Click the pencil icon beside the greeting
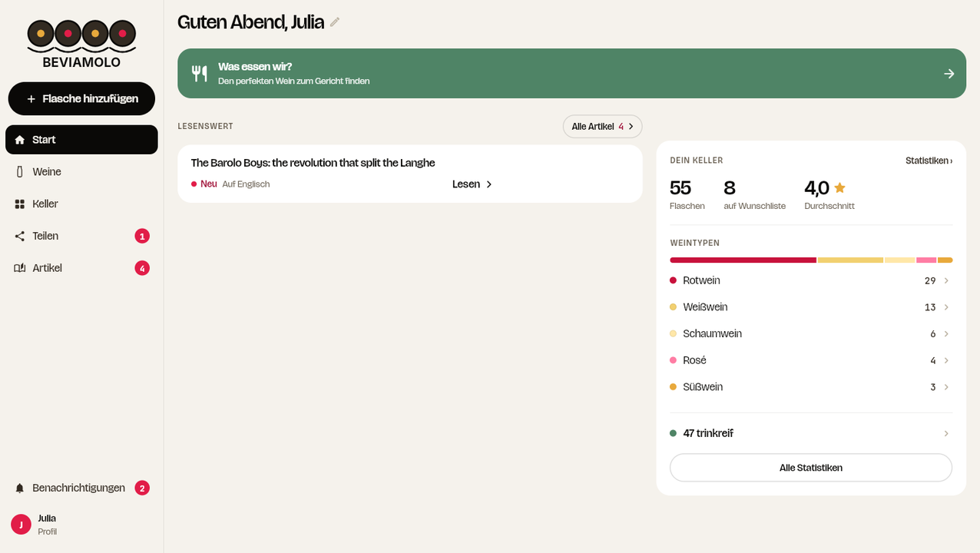 click(x=335, y=22)
